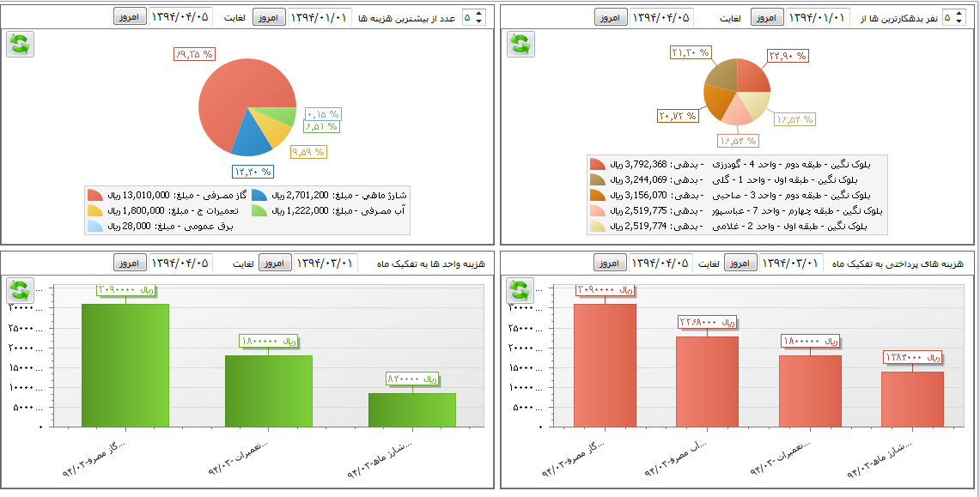Decrease the debtors count stepper
980x497 pixels.
[960, 21]
